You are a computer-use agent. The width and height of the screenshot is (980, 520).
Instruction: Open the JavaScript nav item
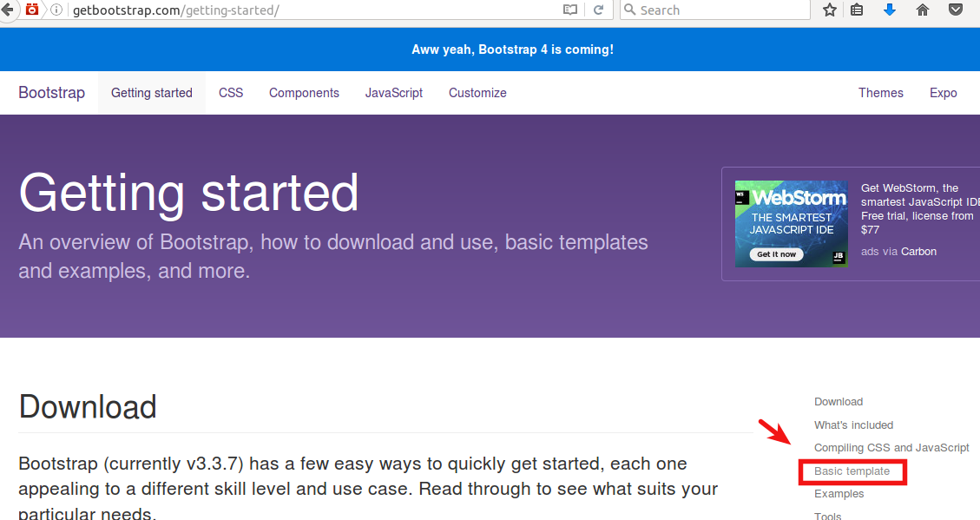(394, 93)
